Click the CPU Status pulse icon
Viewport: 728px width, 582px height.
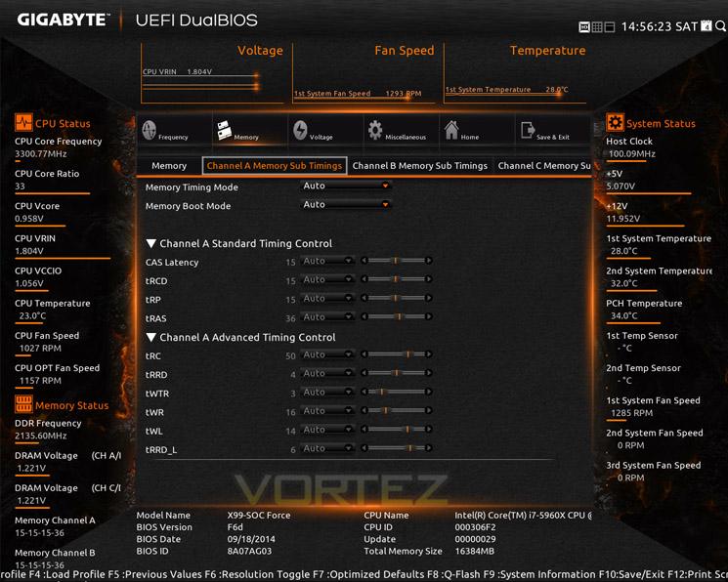click(x=23, y=122)
